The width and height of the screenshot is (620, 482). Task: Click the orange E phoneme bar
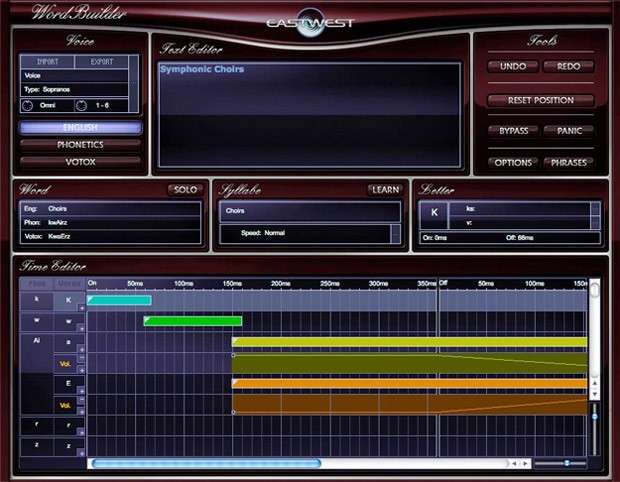point(410,384)
